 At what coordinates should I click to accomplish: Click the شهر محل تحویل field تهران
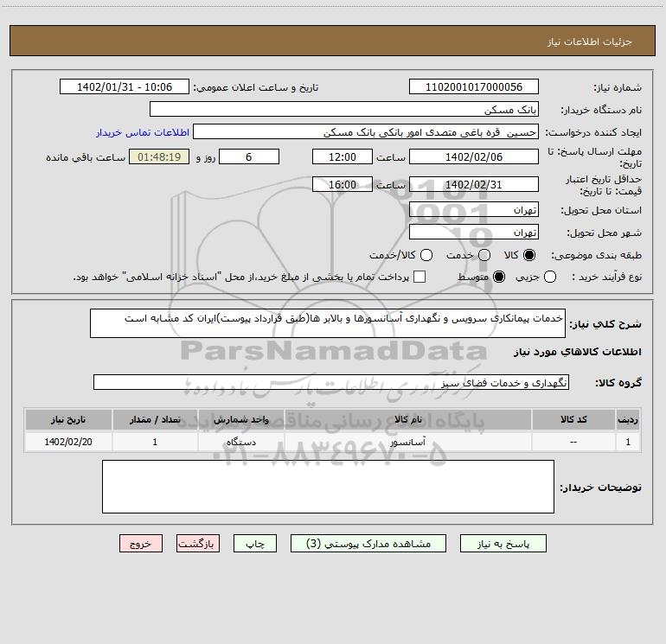(474, 232)
